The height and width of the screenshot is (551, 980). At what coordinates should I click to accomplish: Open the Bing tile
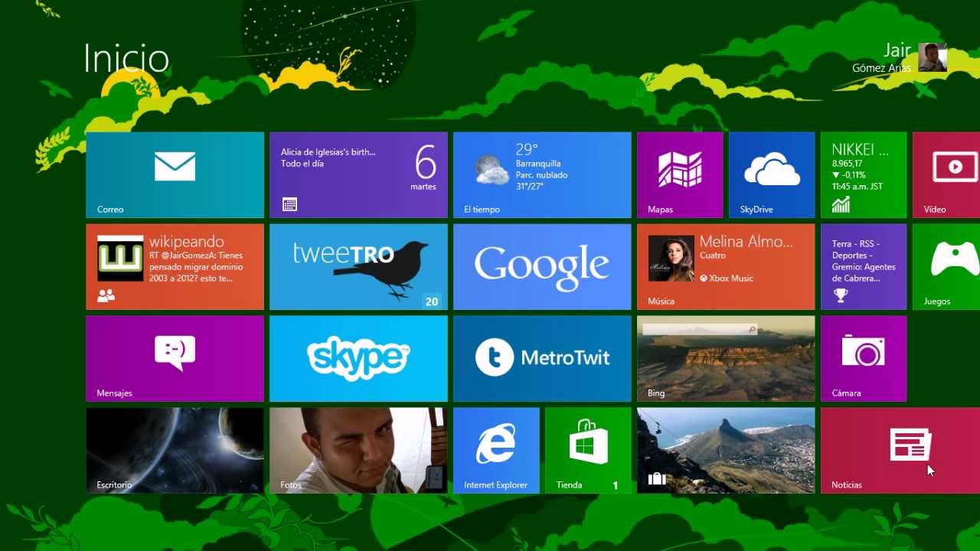(726, 359)
